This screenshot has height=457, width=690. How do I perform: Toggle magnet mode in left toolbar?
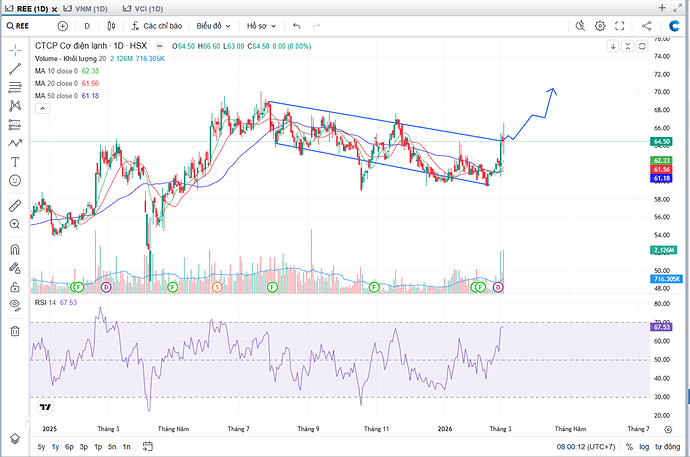coord(15,250)
